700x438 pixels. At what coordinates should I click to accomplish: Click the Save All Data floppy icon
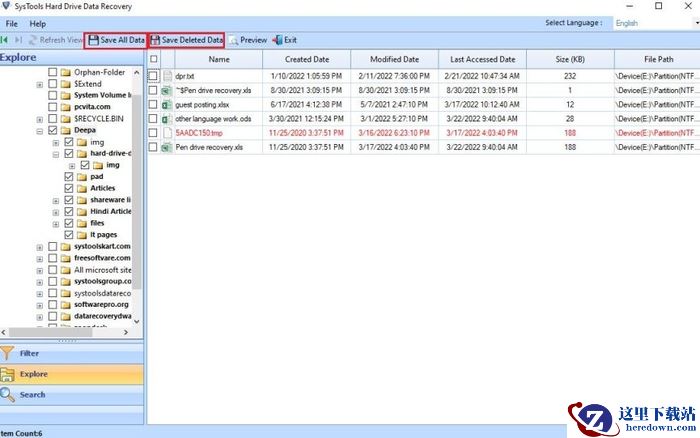(x=93, y=40)
